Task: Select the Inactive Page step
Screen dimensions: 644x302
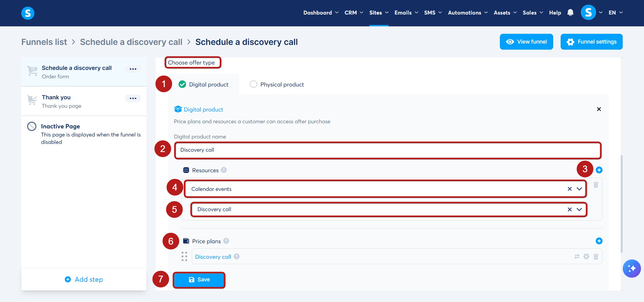Action: 84,134
